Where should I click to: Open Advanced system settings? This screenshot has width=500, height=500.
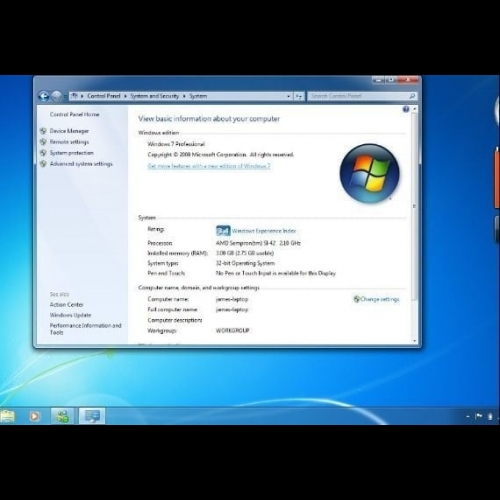[x=81, y=164]
